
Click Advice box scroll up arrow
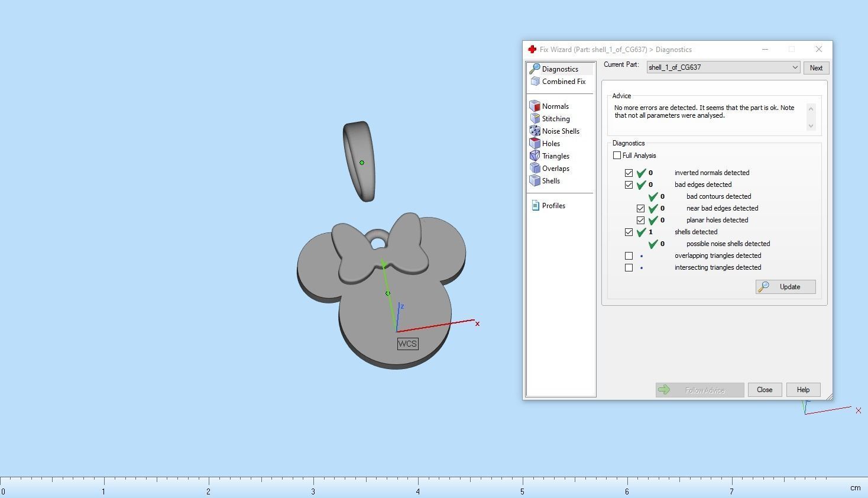pos(811,108)
